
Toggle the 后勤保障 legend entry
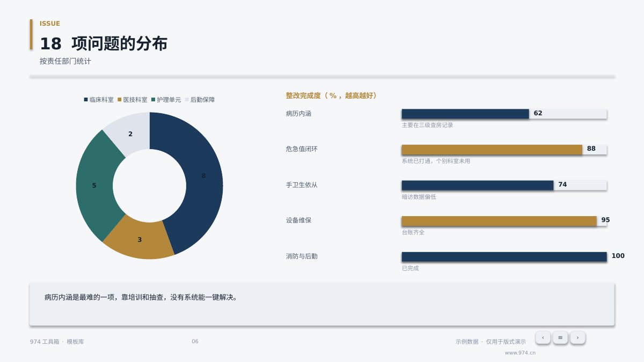(200, 100)
